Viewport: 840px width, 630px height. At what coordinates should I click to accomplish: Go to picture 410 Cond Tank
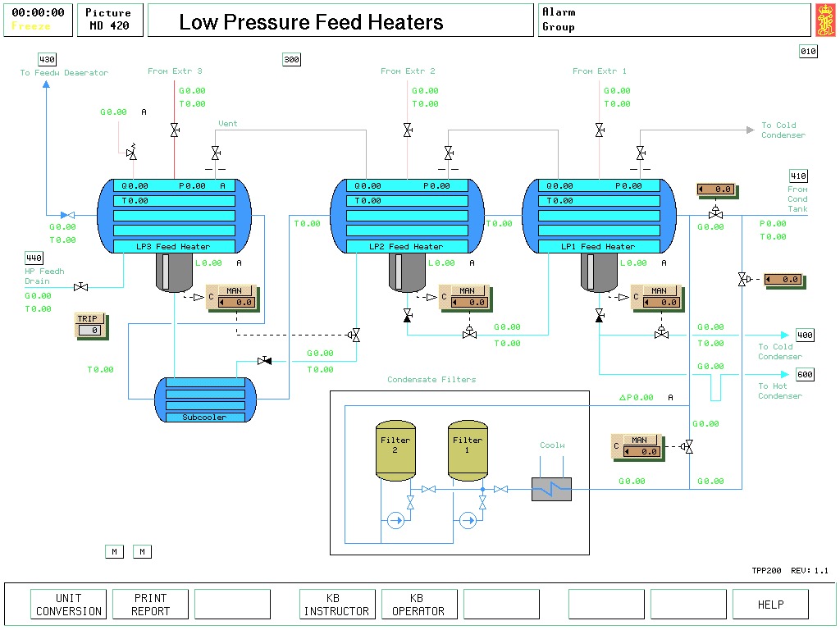(799, 176)
